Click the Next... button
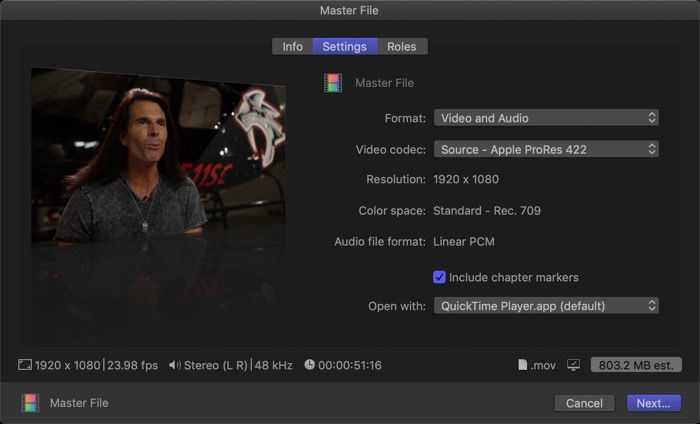The image size is (700, 424). click(654, 403)
